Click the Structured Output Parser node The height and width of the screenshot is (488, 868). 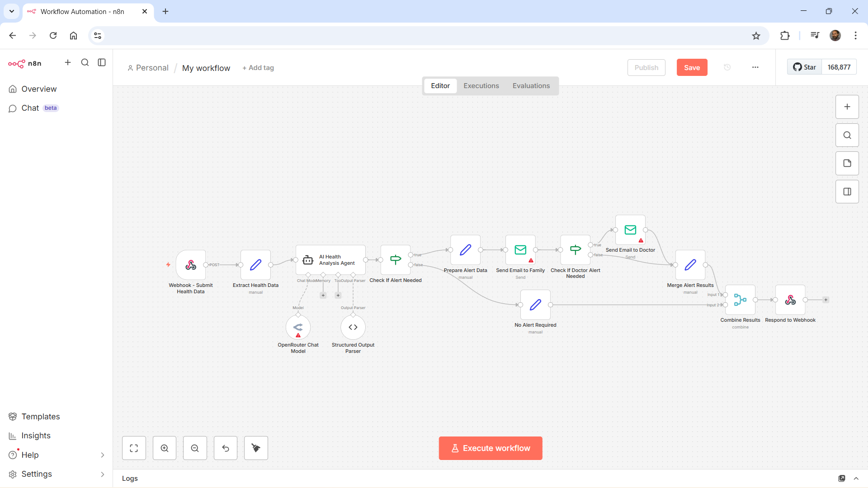pyautogui.click(x=353, y=327)
